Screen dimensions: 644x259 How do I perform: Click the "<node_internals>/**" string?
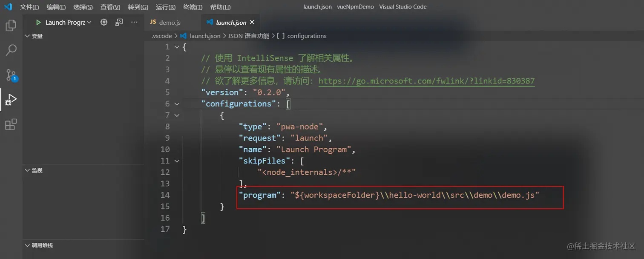point(307,172)
